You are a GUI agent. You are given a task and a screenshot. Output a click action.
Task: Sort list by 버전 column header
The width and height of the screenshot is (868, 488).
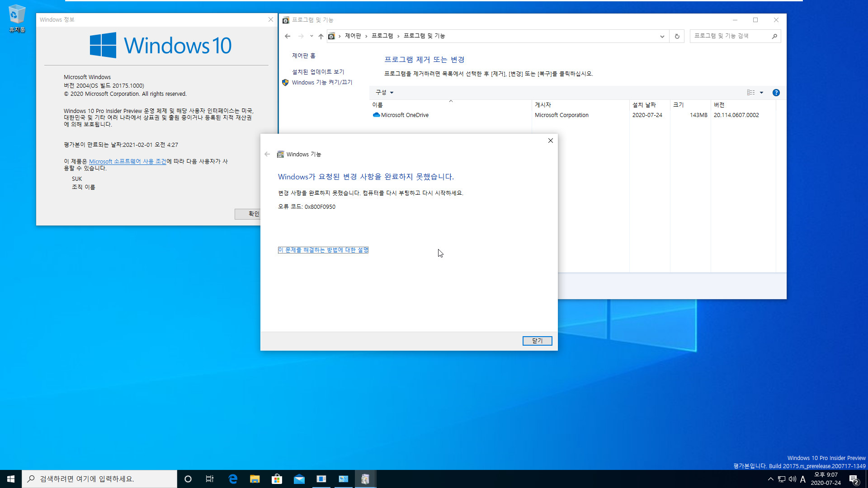(x=743, y=105)
